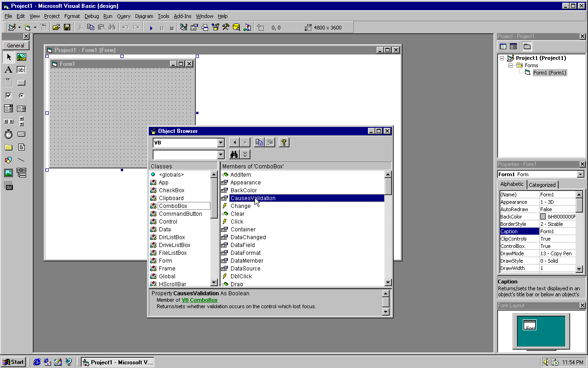
Task: Select the Label tool (letter A)
Action: [8, 70]
